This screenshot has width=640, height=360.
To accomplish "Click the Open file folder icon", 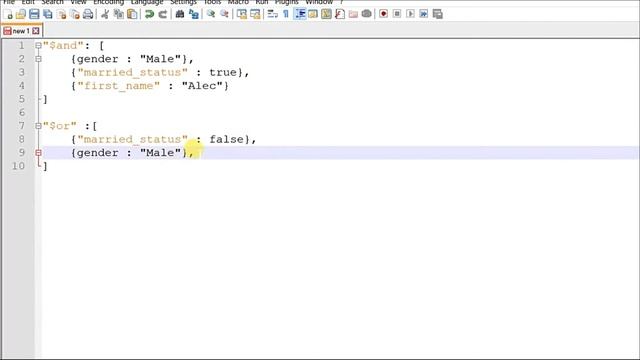I will [21, 14].
